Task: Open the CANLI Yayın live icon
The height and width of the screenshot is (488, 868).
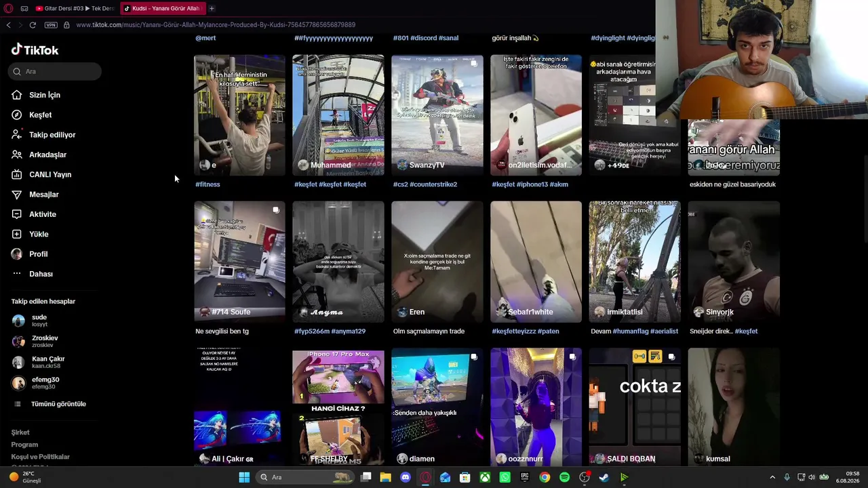Action: coord(17,174)
